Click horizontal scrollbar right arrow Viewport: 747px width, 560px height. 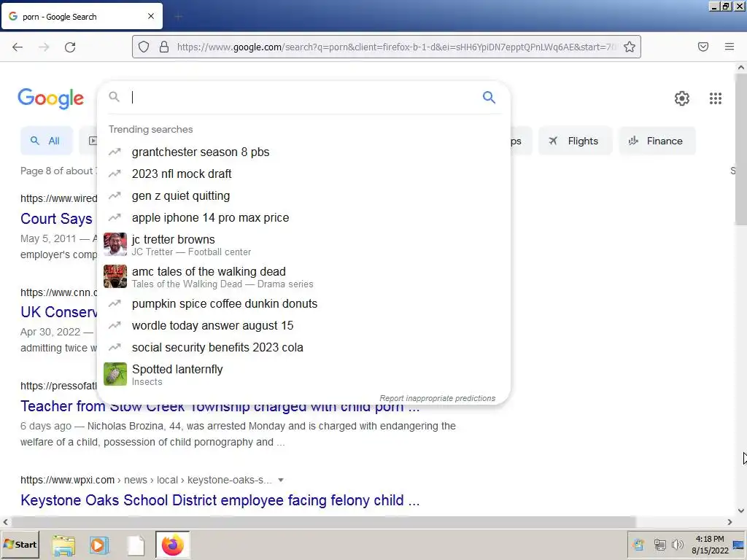tap(729, 522)
